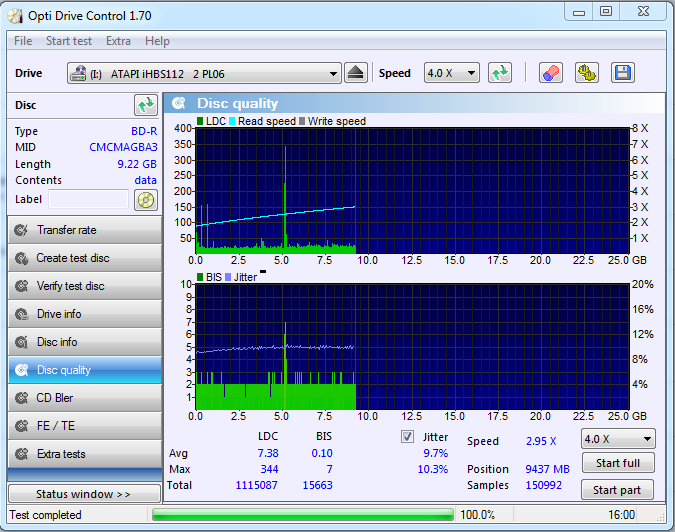This screenshot has height=532, width=675.
Task: Open the Help menu
Action: [x=157, y=41]
